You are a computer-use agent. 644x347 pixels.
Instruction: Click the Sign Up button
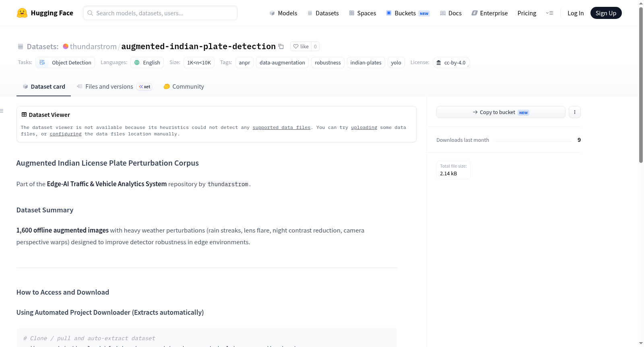pos(606,13)
